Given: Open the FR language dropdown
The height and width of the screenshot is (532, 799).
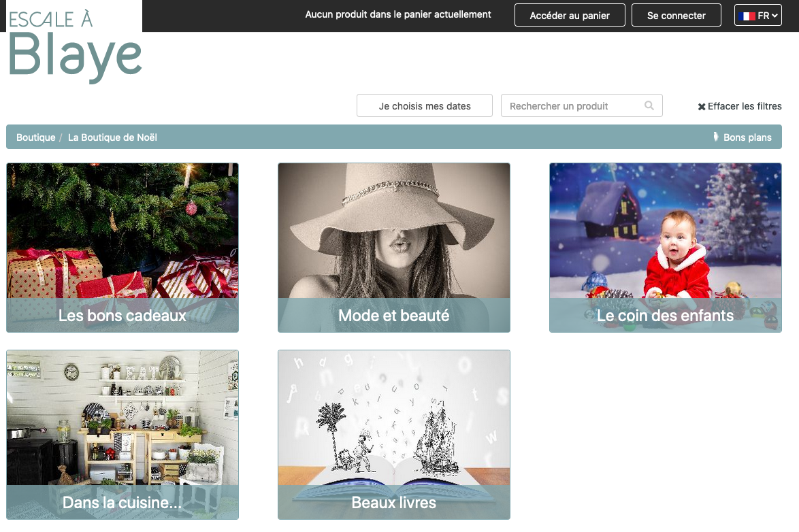Looking at the screenshot, I should point(757,15).
